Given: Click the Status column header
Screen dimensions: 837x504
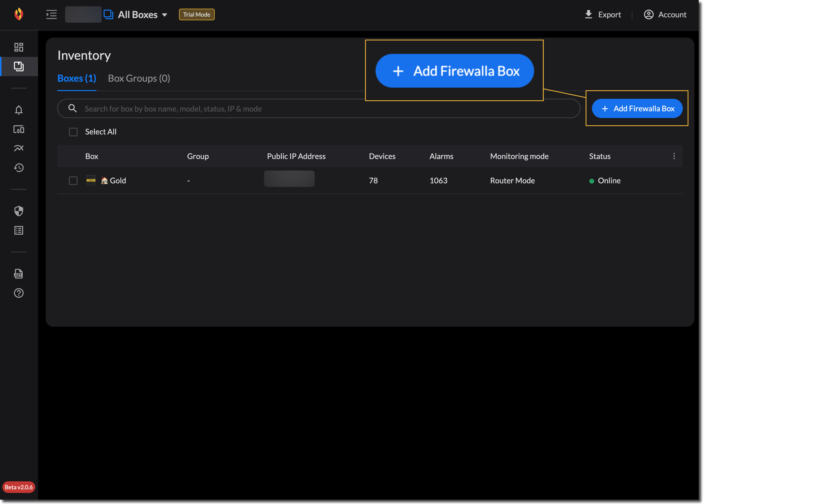Looking at the screenshot, I should pyautogui.click(x=600, y=156).
